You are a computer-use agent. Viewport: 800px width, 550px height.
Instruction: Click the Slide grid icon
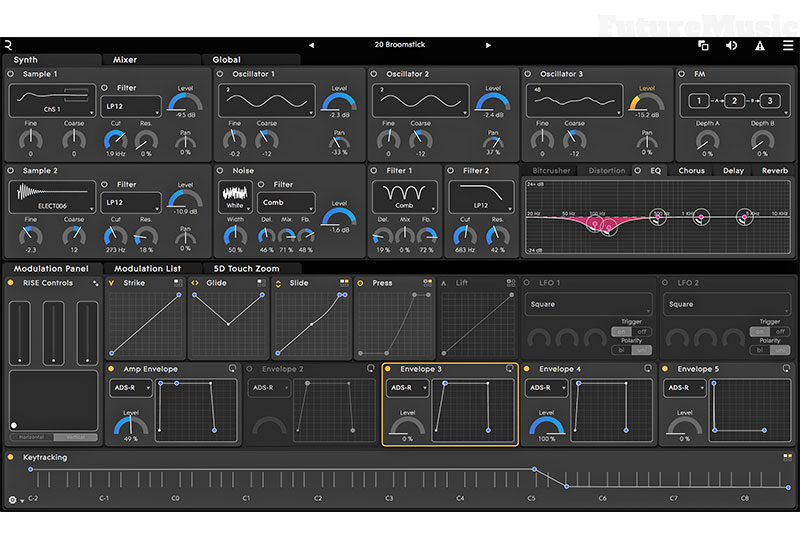344,283
